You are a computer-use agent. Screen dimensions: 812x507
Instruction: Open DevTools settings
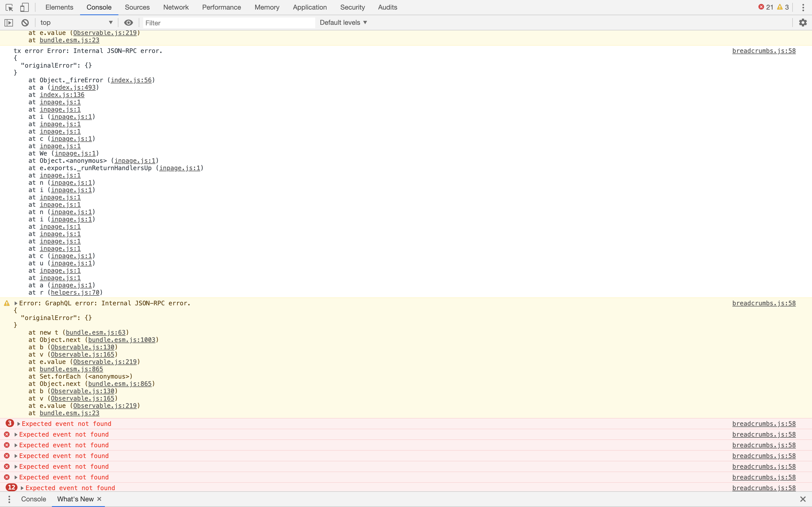point(803,23)
